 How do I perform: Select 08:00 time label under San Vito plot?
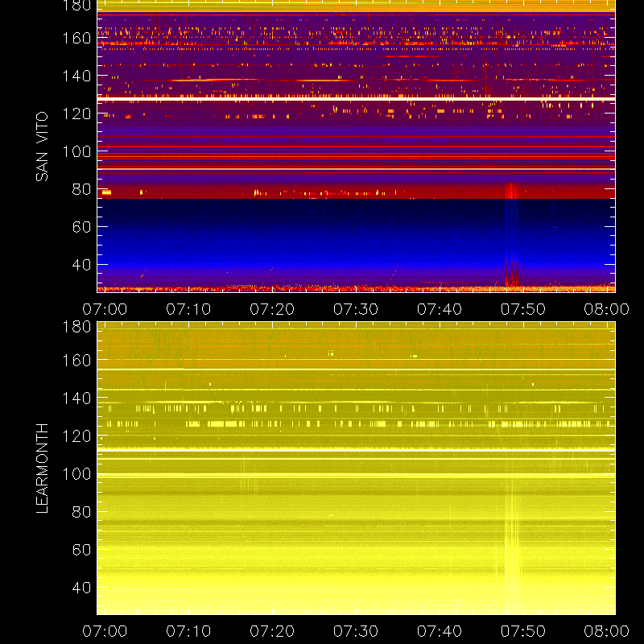[x=607, y=309]
